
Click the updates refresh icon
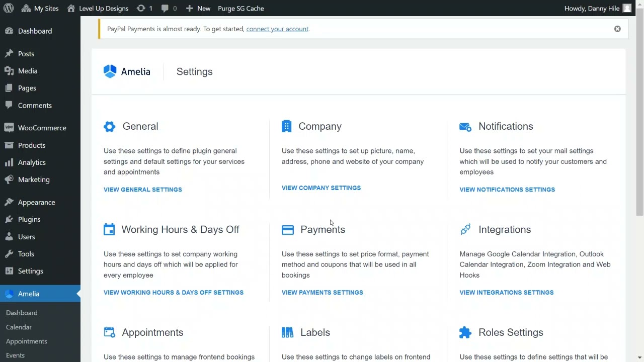(141, 8)
